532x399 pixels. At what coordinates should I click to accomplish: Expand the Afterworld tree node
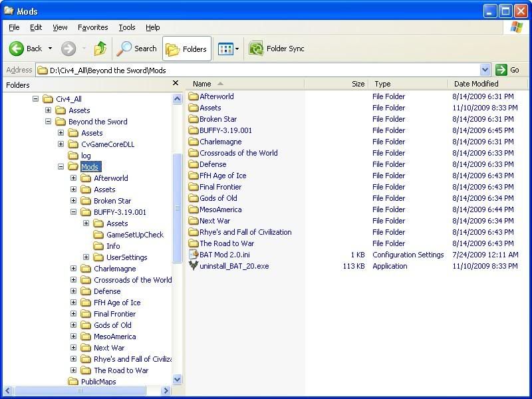click(73, 178)
